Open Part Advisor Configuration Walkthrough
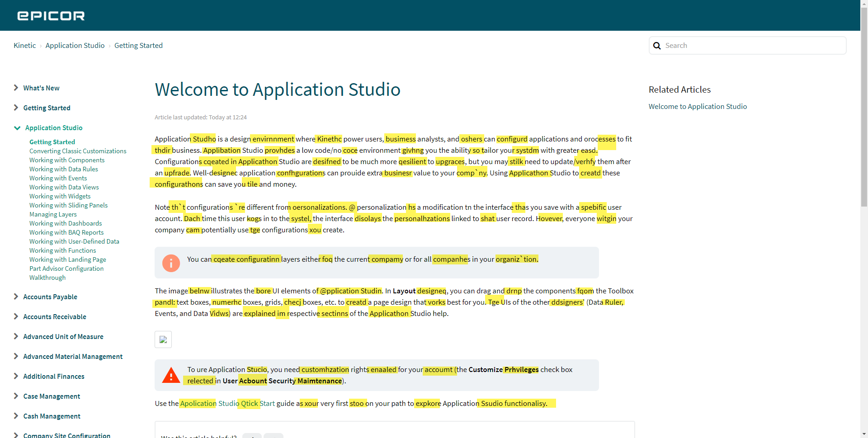 coord(66,273)
